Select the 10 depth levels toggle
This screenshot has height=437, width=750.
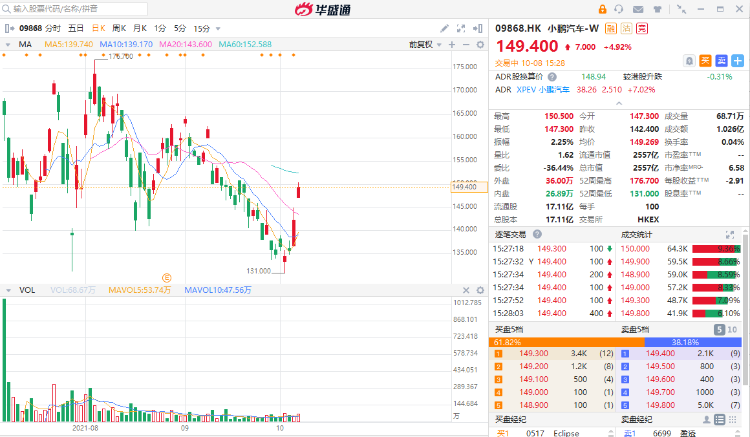[x=732, y=329]
